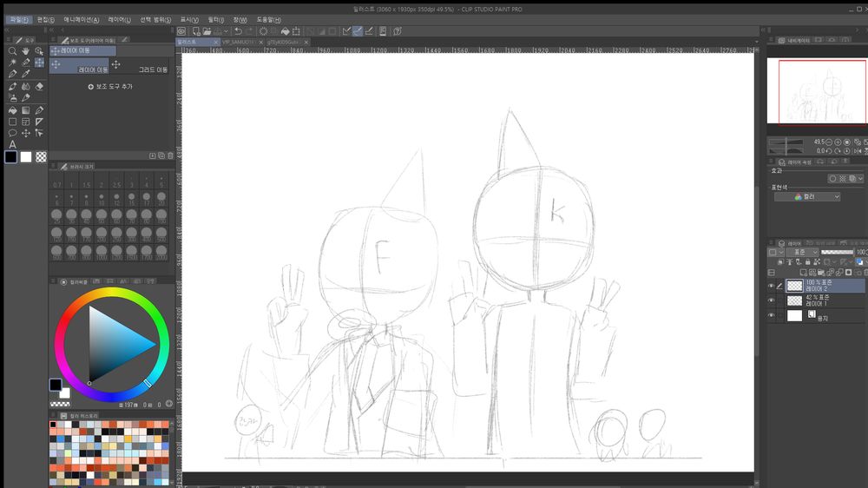
Task: Choose the Text tool (A icon)
Action: (12, 144)
